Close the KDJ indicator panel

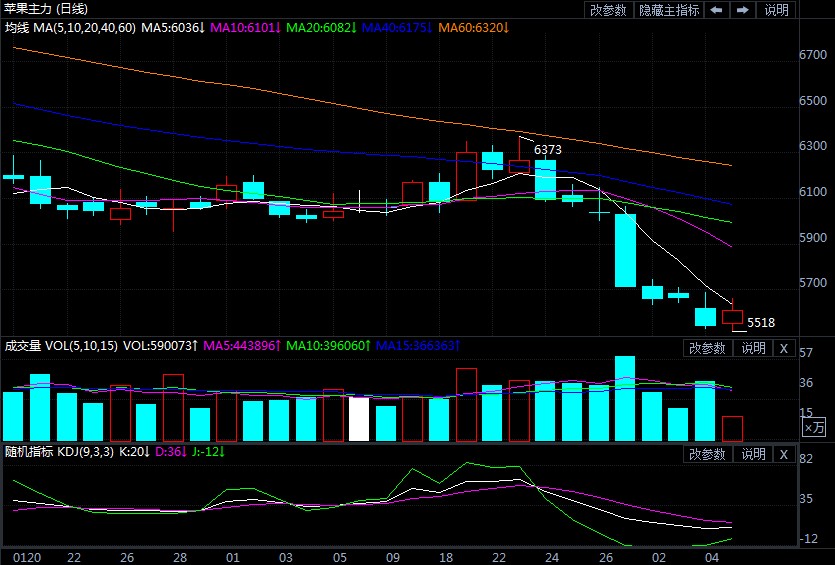(784, 454)
